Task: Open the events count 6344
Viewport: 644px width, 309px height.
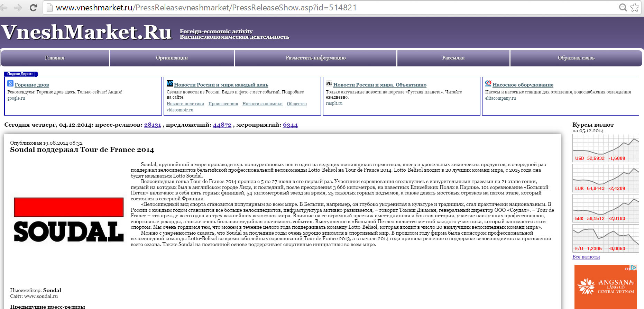Action: click(290, 125)
